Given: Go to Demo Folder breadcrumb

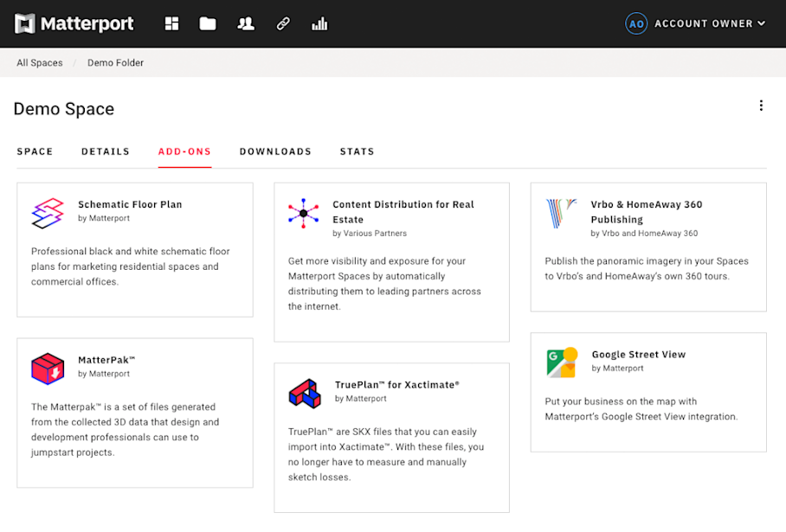Looking at the screenshot, I should pos(115,62).
